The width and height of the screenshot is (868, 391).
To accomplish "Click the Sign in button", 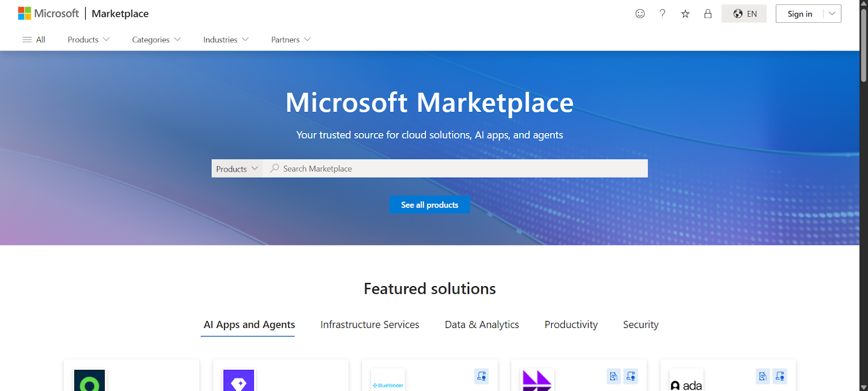I will (800, 14).
